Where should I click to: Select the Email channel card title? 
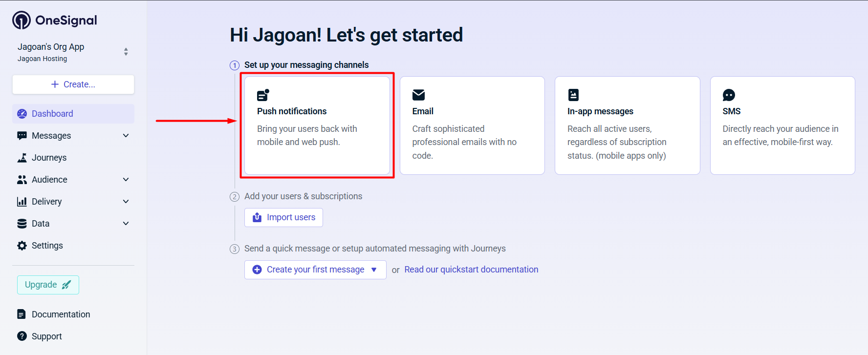[423, 111]
